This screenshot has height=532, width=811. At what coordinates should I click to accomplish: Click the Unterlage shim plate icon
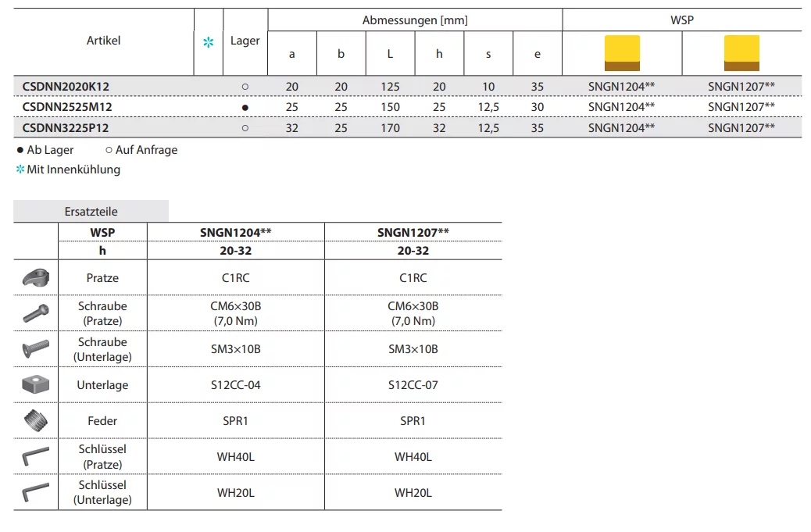click(36, 385)
